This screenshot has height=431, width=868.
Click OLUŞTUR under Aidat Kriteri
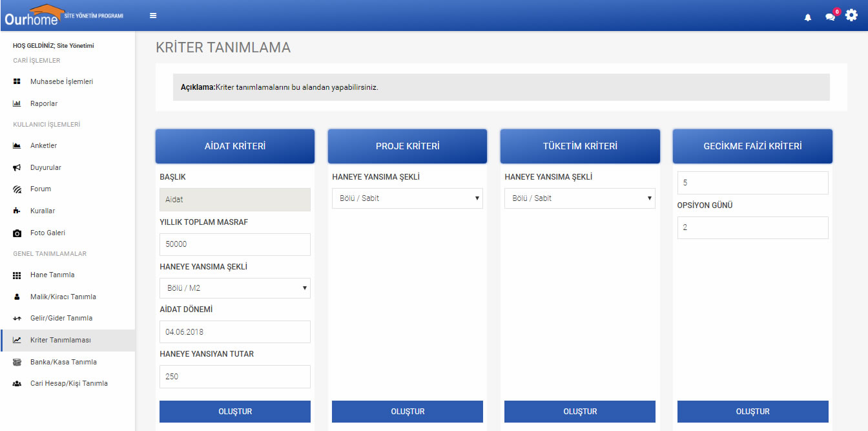[x=235, y=412]
